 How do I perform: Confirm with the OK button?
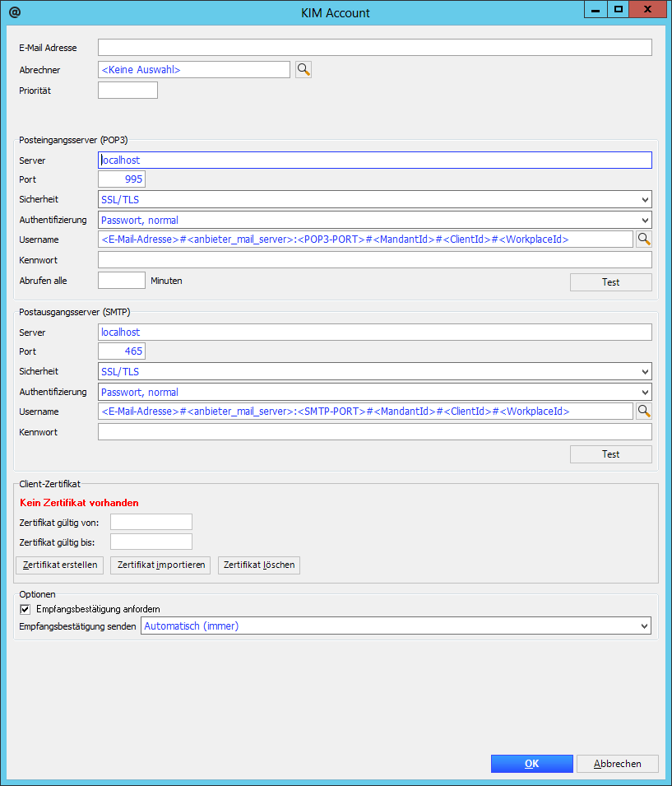(531, 764)
